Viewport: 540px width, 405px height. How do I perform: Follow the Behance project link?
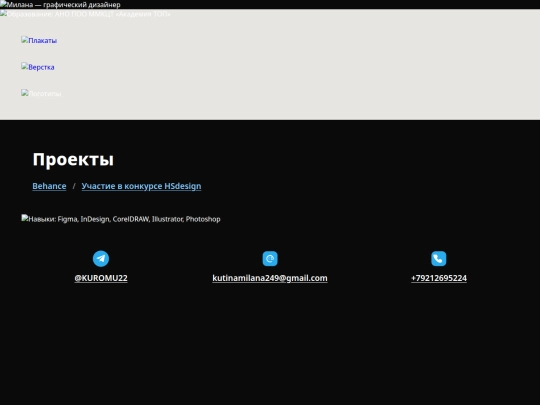click(49, 186)
